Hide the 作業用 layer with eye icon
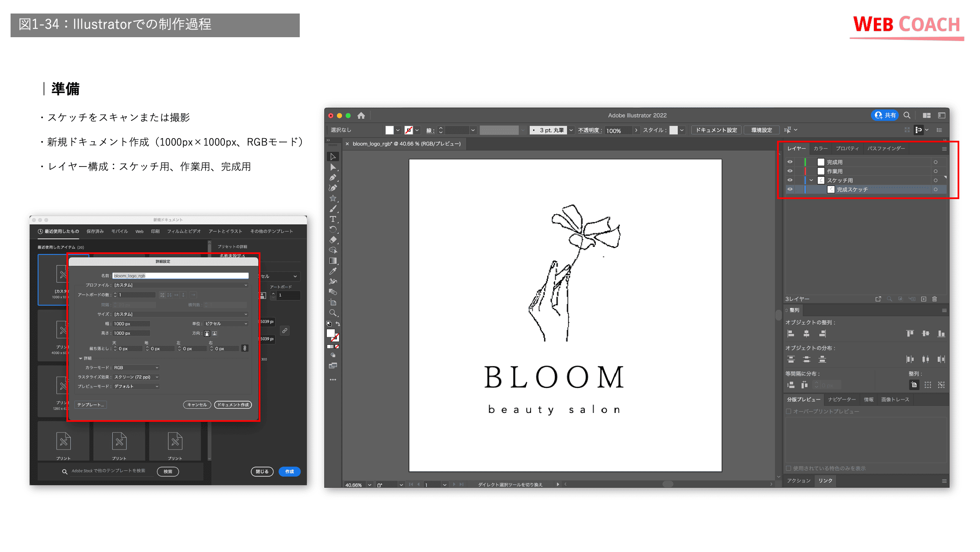The width and height of the screenshot is (980, 552). pos(790,171)
